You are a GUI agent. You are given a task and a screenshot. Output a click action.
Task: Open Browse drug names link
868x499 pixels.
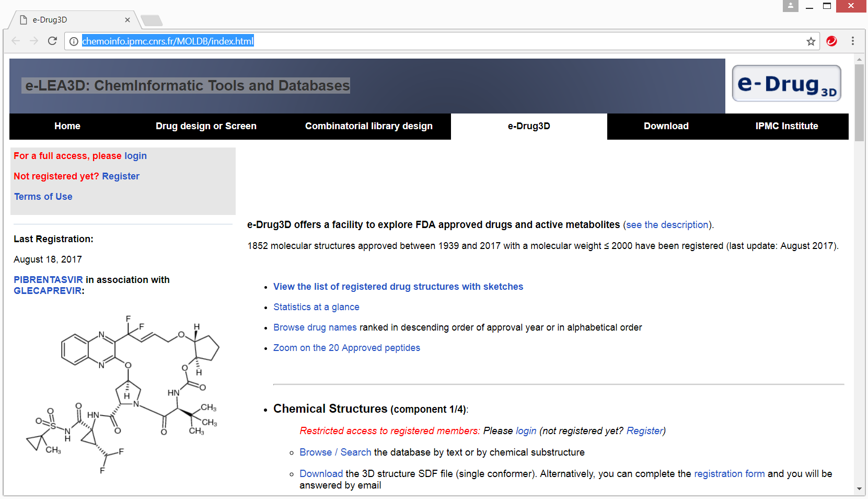315,327
